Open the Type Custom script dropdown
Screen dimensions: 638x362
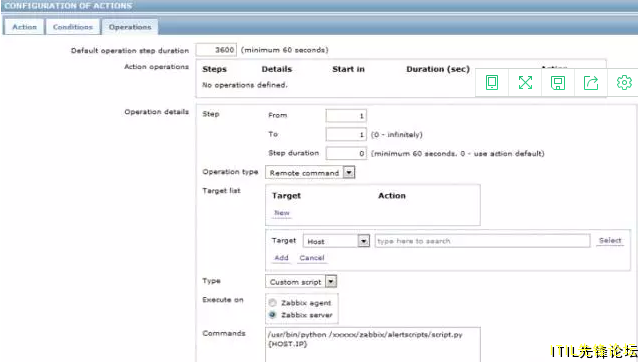point(301,281)
